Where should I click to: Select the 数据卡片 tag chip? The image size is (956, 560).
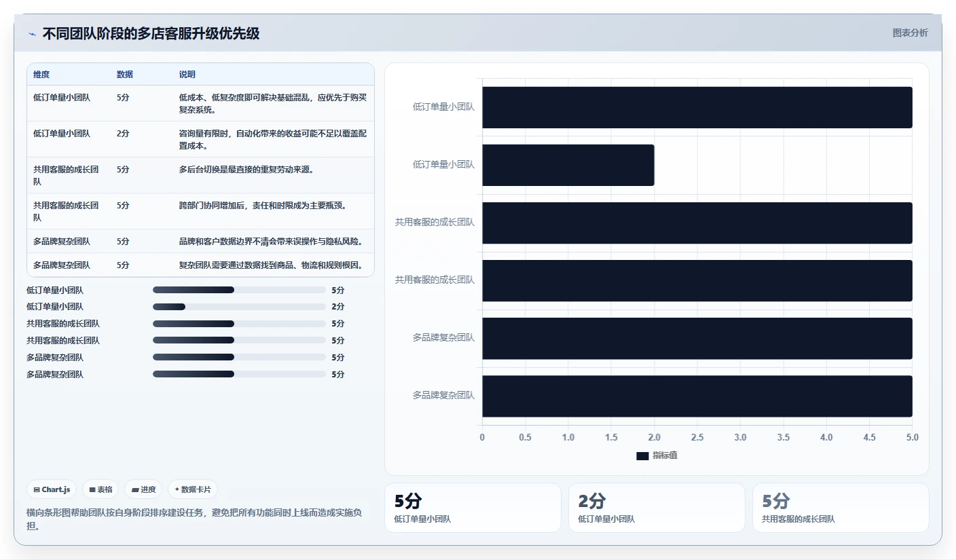click(x=193, y=489)
